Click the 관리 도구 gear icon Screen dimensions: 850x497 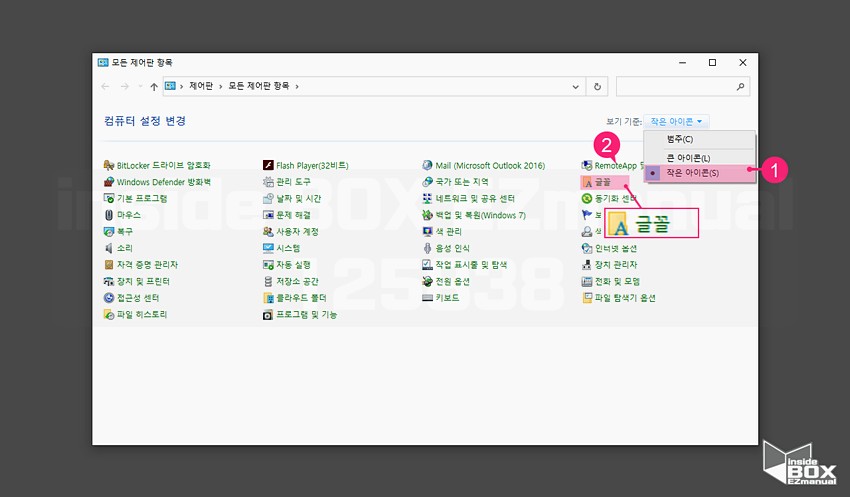point(268,182)
